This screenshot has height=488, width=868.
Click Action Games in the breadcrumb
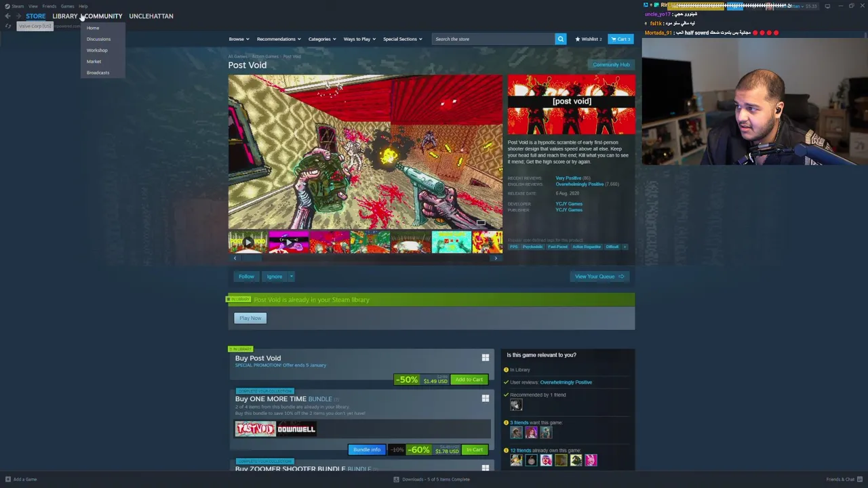[x=265, y=56]
